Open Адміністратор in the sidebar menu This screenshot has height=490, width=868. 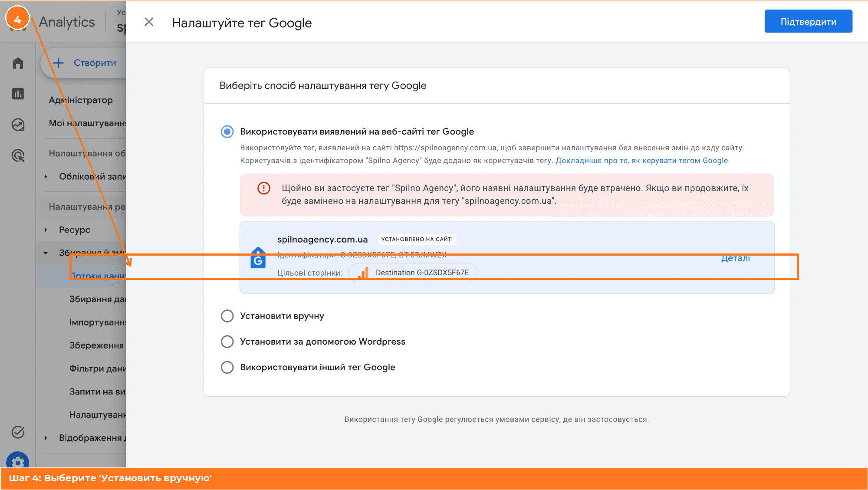pyautogui.click(x=81, y=100)
